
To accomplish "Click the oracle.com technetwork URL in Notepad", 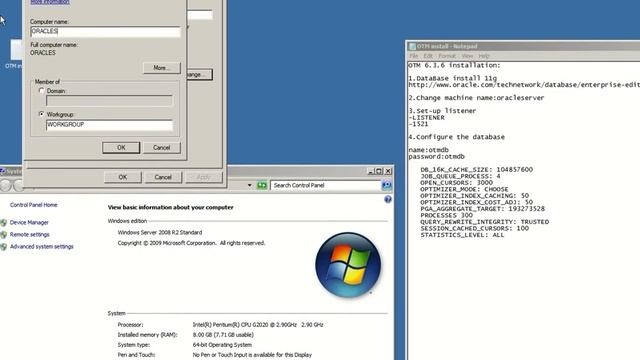I will tap(524, 85).
